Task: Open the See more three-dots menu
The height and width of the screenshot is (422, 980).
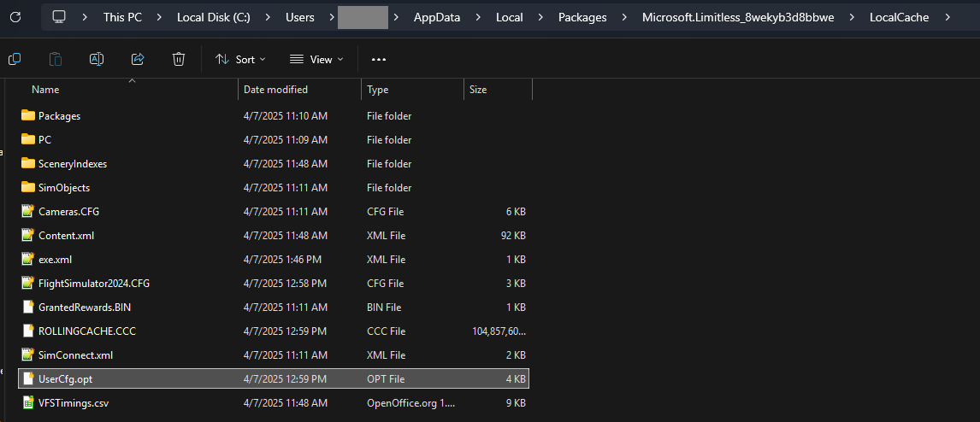Action: 379,60
